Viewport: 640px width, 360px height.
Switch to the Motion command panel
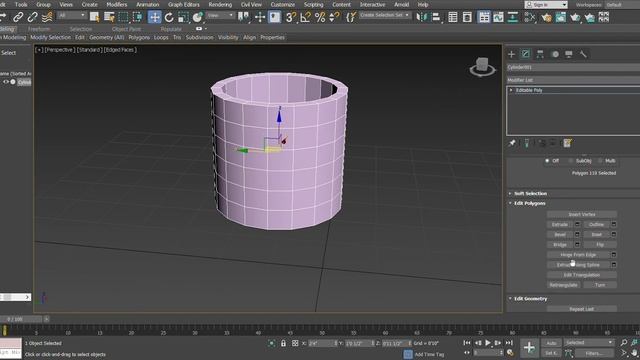tap(555, 54)
